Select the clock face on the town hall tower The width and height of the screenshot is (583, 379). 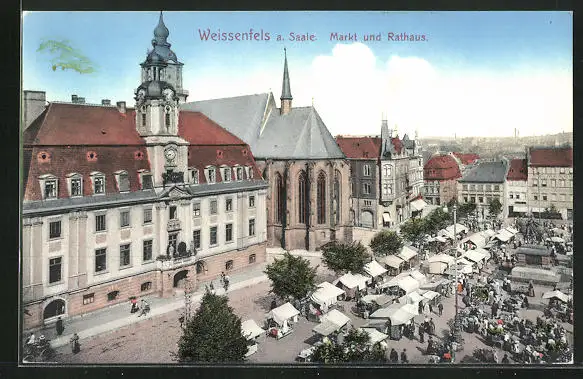170,154
